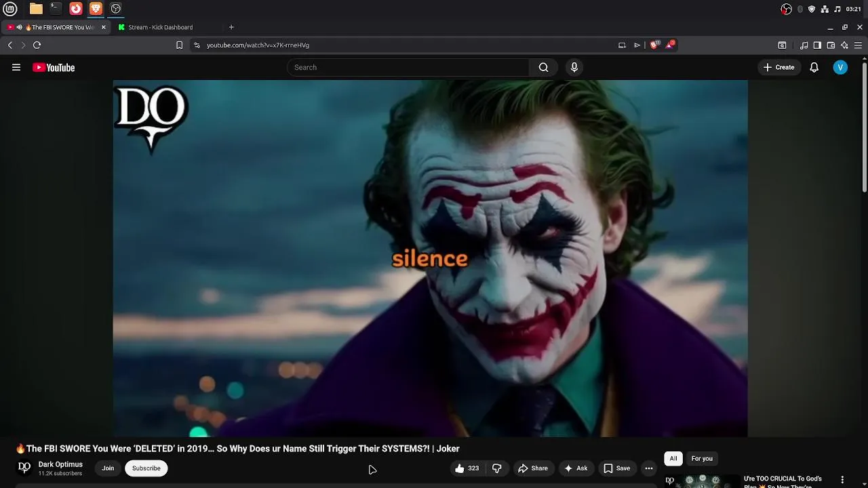Go forward in browser history
The image size is (868, 488).
coord(23,45)
